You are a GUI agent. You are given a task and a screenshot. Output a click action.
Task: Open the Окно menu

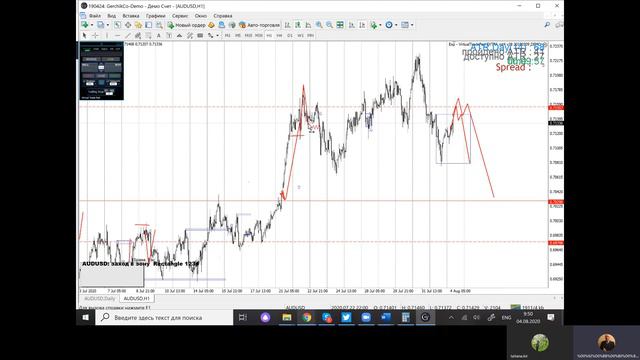coord(200,16)
